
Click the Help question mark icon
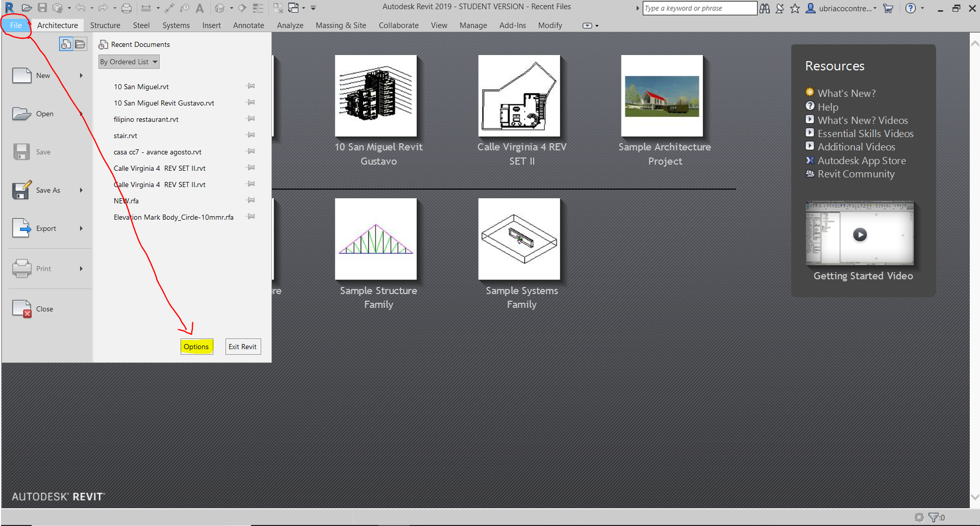click(911, 8)
